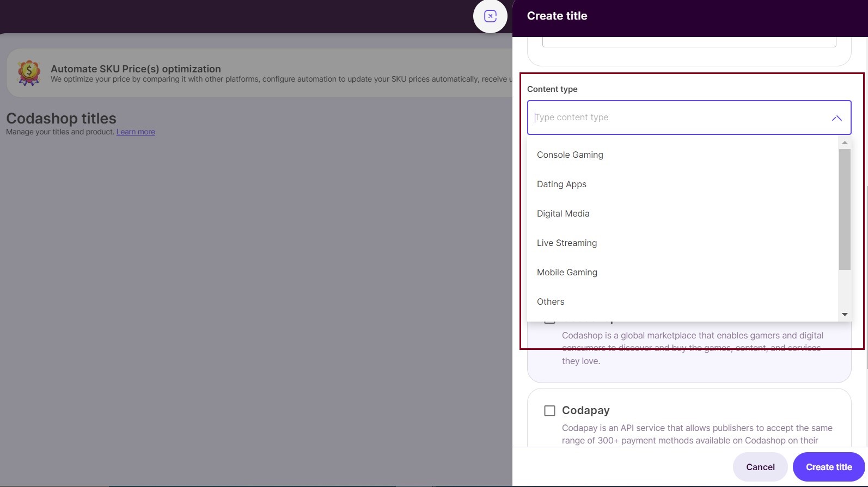
Task: Click the Cancel button
Action: [x=760, y=467]
